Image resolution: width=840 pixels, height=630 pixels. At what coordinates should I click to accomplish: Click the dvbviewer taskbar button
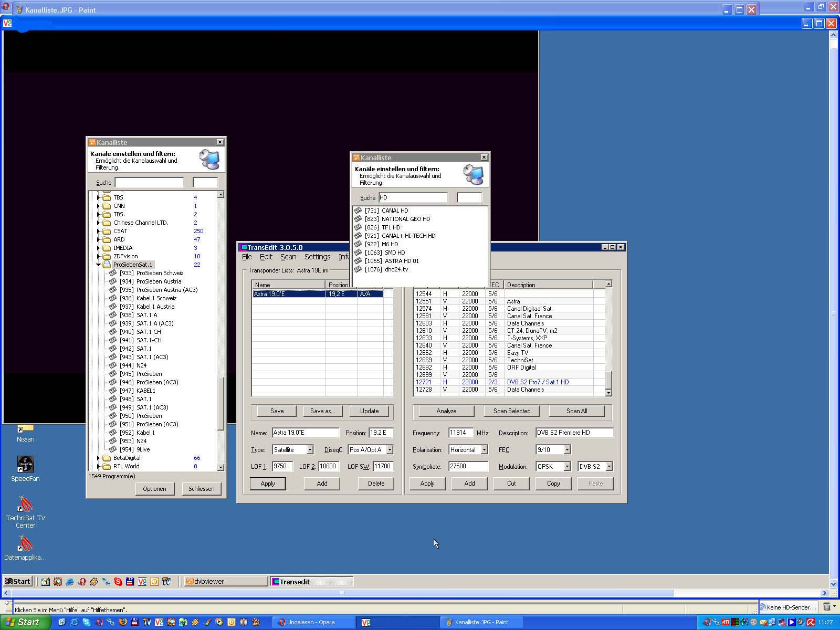[226, 581]
